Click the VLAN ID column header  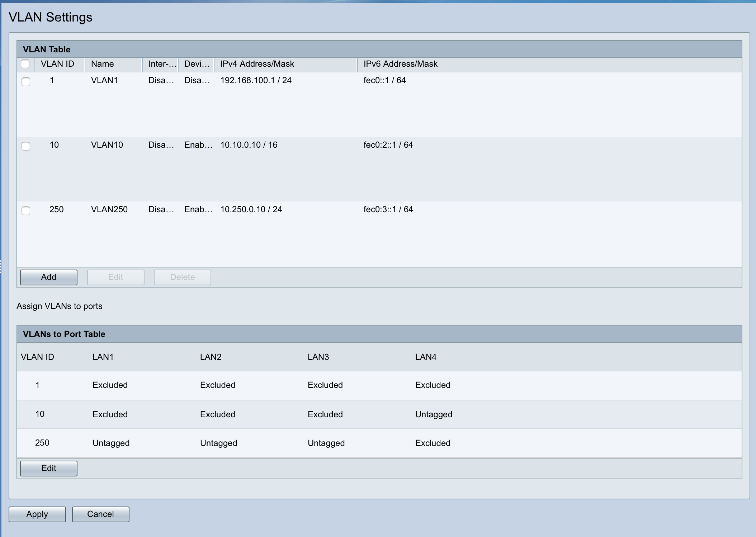58,64
